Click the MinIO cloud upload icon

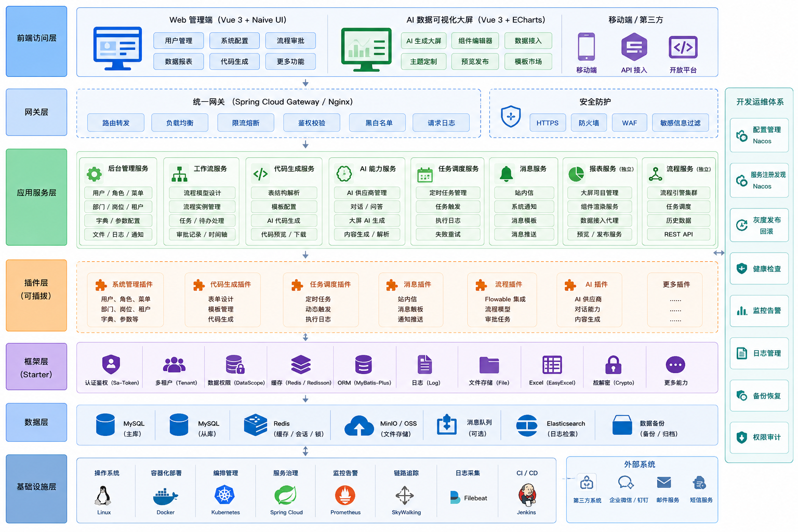pos(359,425)
